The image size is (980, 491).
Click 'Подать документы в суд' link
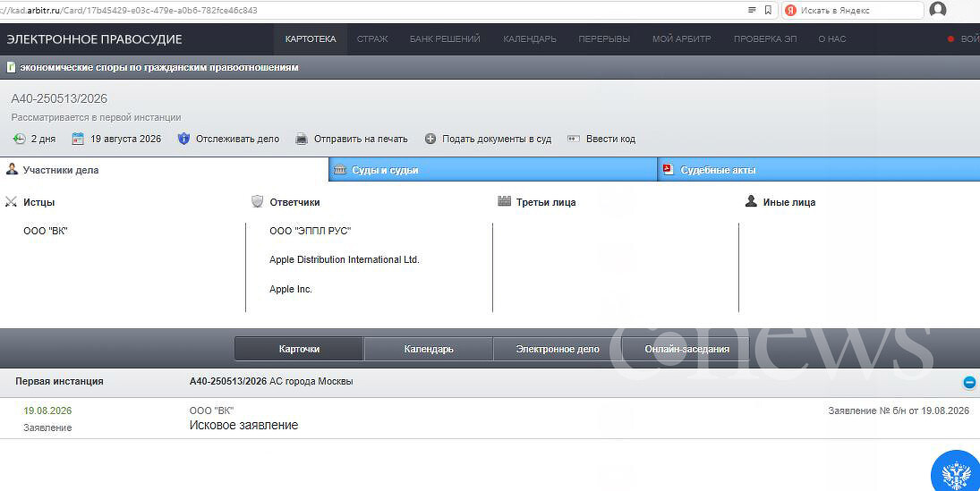click(x=497, y=139)
